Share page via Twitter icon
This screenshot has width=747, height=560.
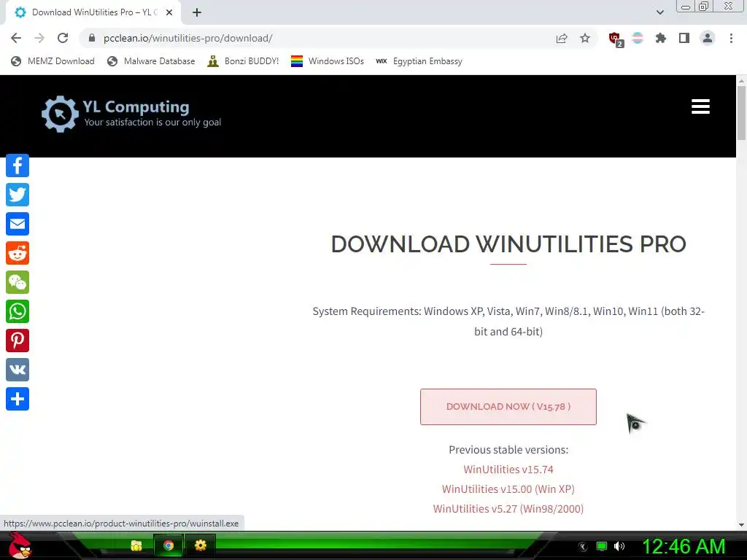[18, 195]
